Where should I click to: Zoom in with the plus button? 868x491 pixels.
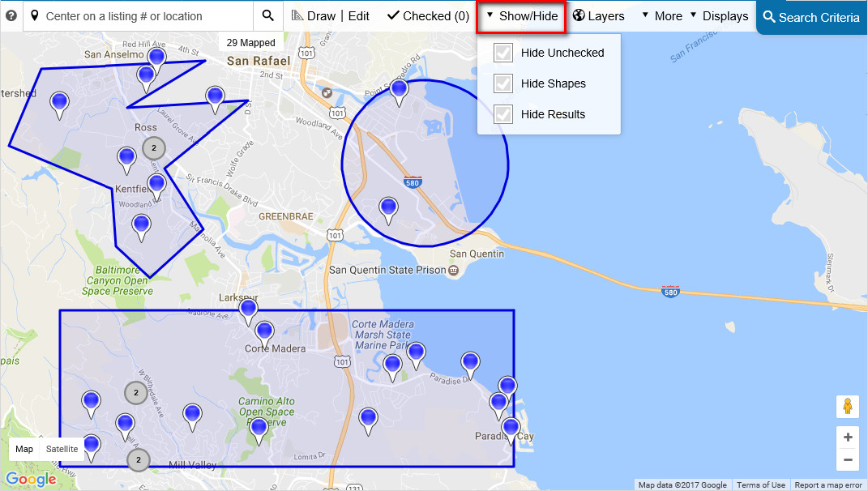coord(848,438)
